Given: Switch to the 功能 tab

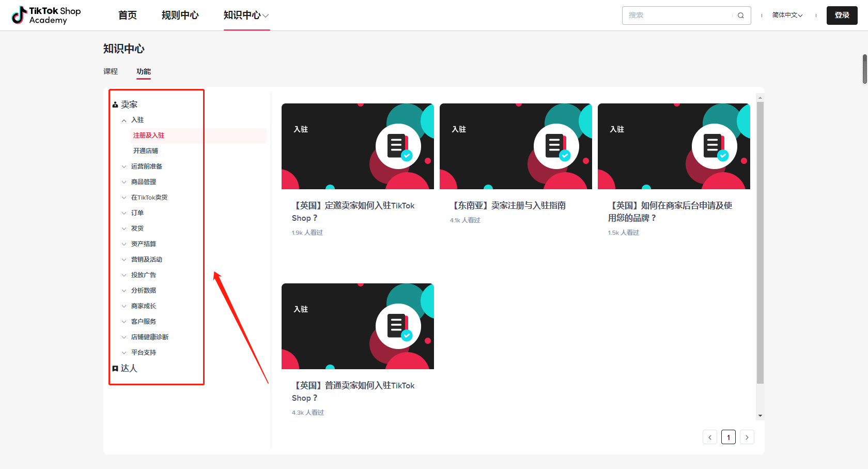Looking at the screenshot, I should [144, 71].
